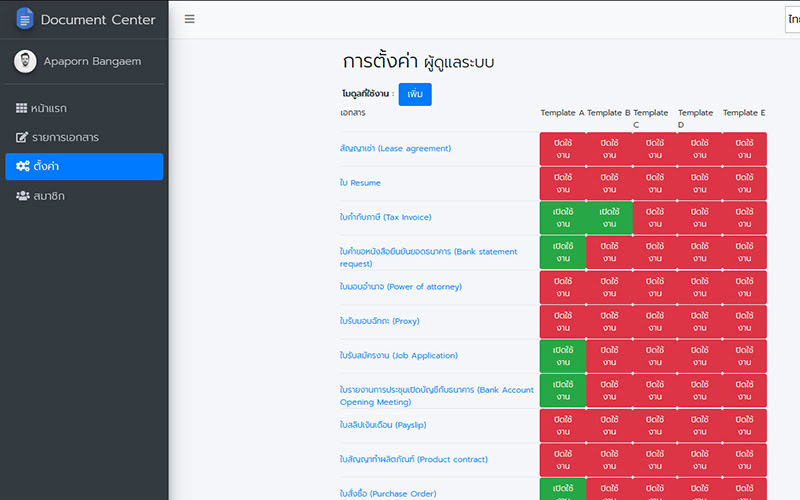Open the รายการเอกสาร menu item
The width and height of the screenshot is (800, 500).
[x=65, y=137]
